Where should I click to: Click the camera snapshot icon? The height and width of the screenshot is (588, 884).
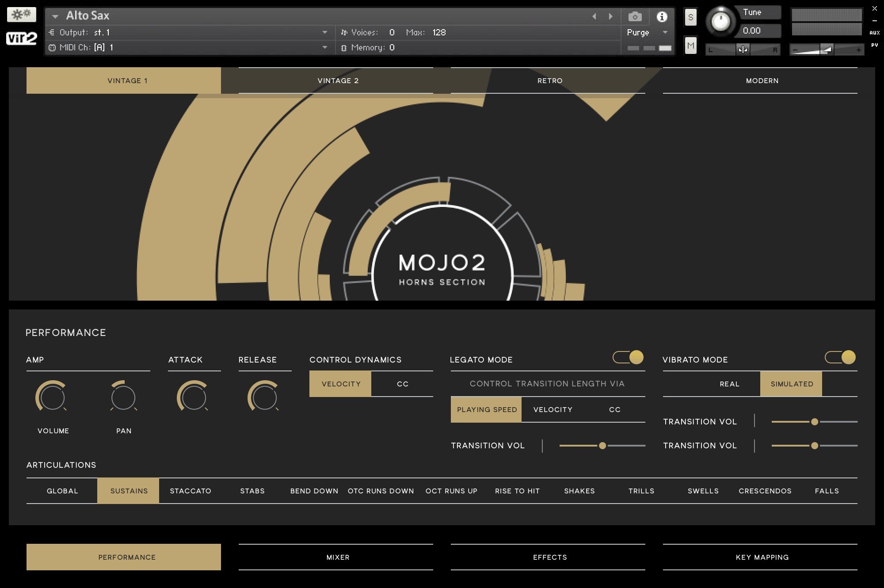click(x=635, y=17)
